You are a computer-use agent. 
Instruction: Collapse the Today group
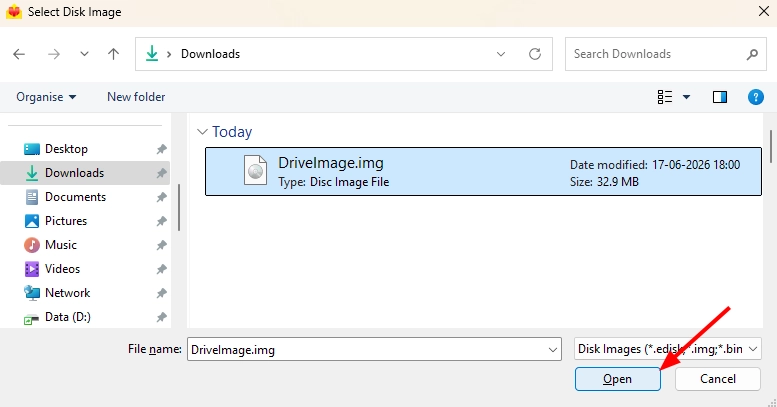click(x=202, y=132)
